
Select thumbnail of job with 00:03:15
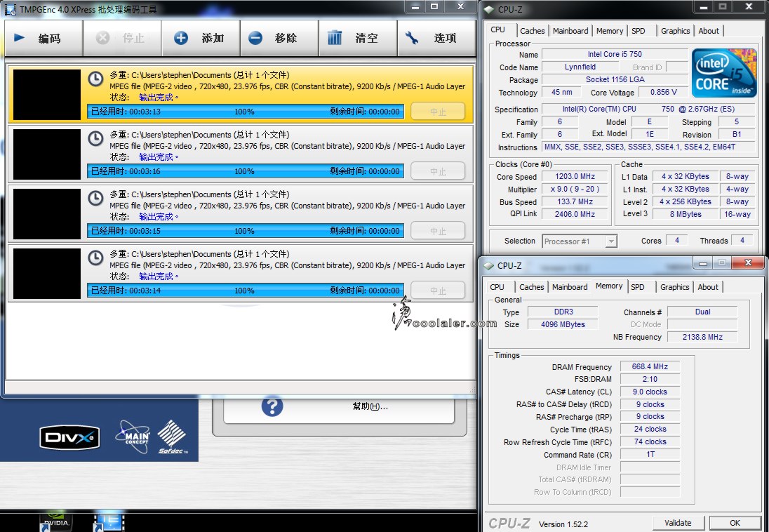(46, 213)
